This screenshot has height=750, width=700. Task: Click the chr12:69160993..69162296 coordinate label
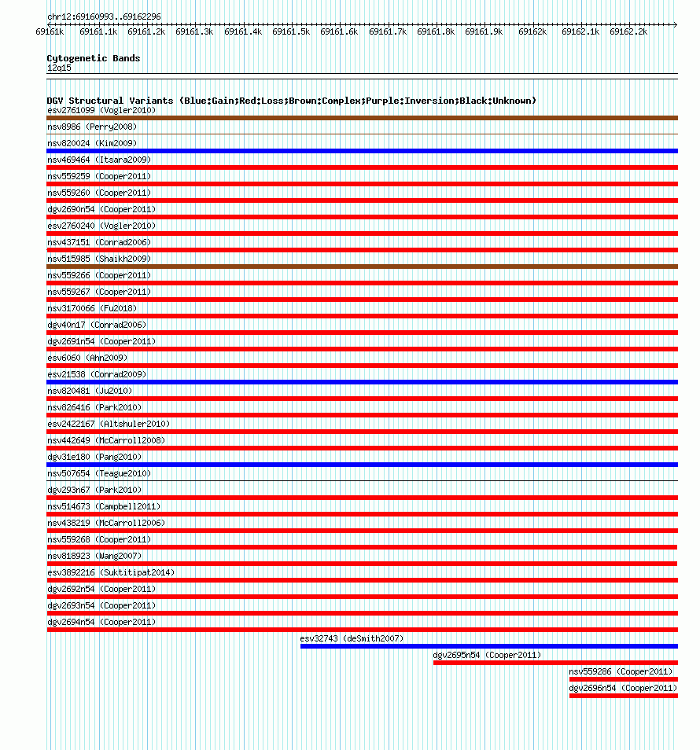coord(104,17)
